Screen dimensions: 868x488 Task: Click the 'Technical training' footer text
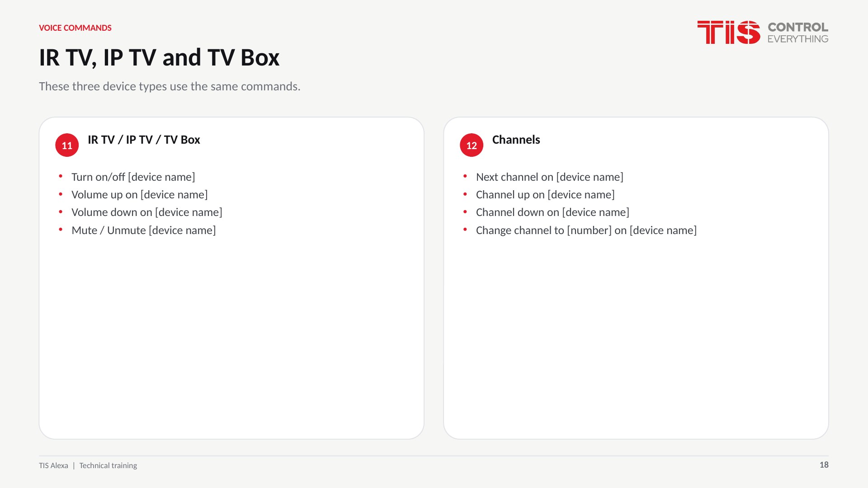[108, 465]
